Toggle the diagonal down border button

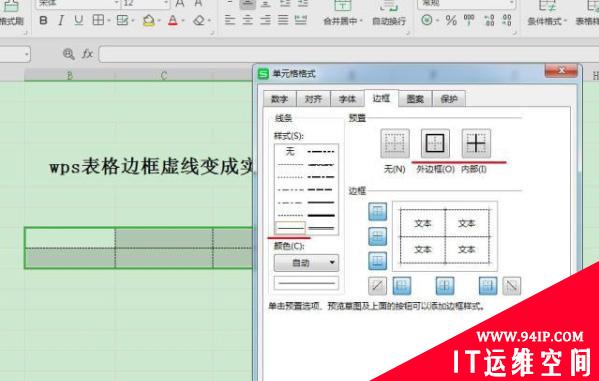point(512,286)
